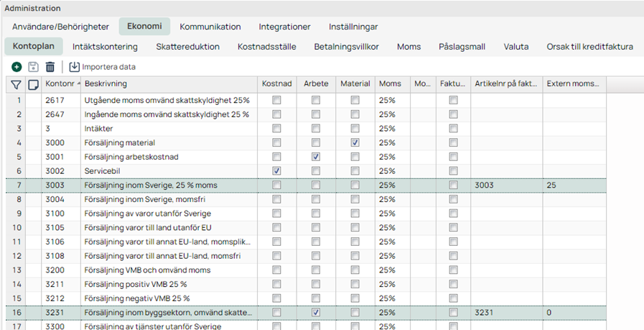Viewport: 644px width, 330px height.
Task: Select Artikelnr på fakt… cell showing 3003
Action: tap(506, 185)
